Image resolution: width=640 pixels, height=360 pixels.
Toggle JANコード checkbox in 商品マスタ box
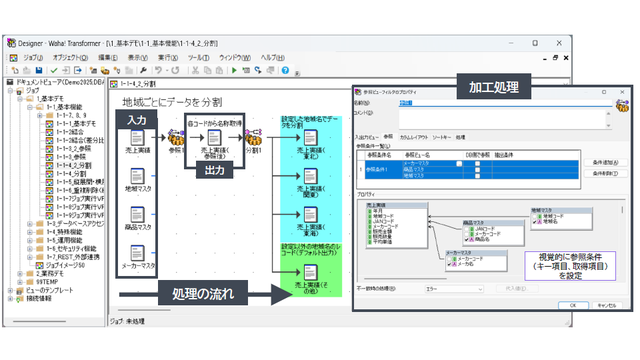coord(466,229)
